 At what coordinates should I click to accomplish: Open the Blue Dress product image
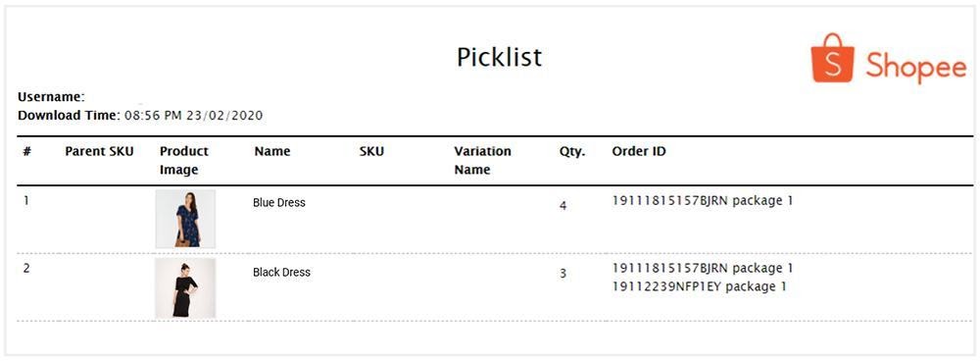click(x=185, y=219)
